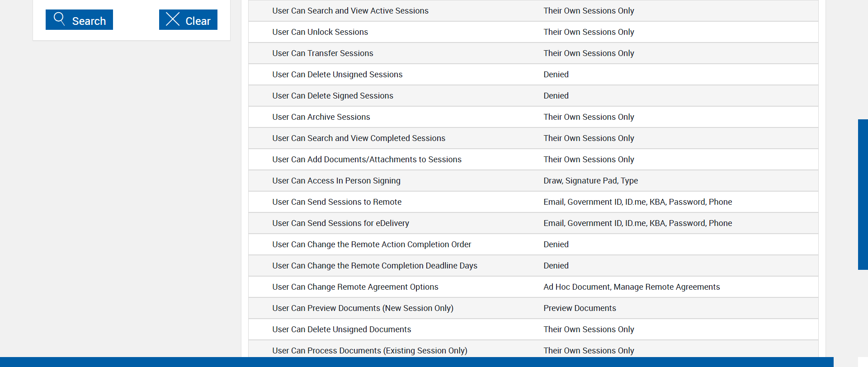Select User Can Send Sessions to Remote
The height and width of the screenshot is (367, 868).
[x=337, y=202]
